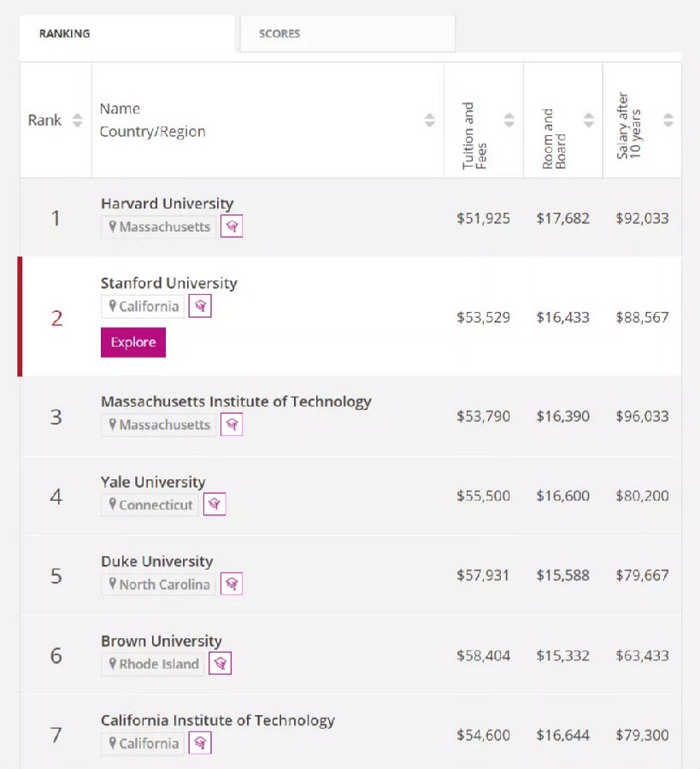Open the Harvard University link

click(167, 203)
